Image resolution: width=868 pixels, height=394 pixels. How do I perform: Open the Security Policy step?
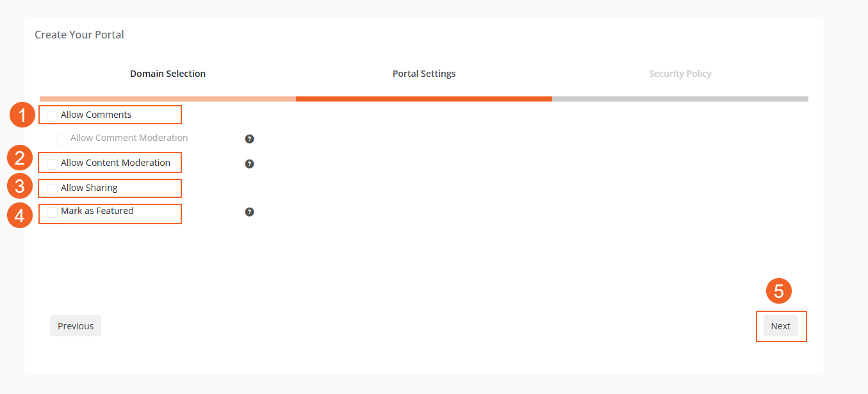click(x=680, y=73)
